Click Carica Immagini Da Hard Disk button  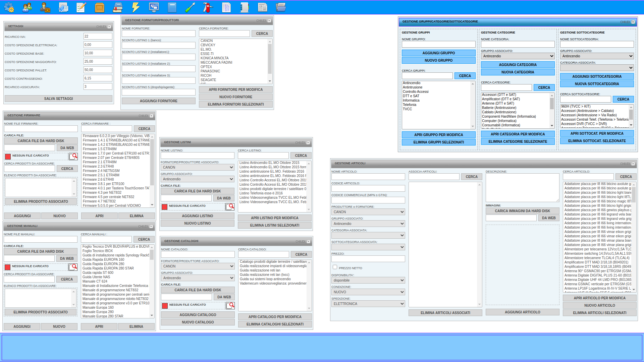tap(522, 211)
